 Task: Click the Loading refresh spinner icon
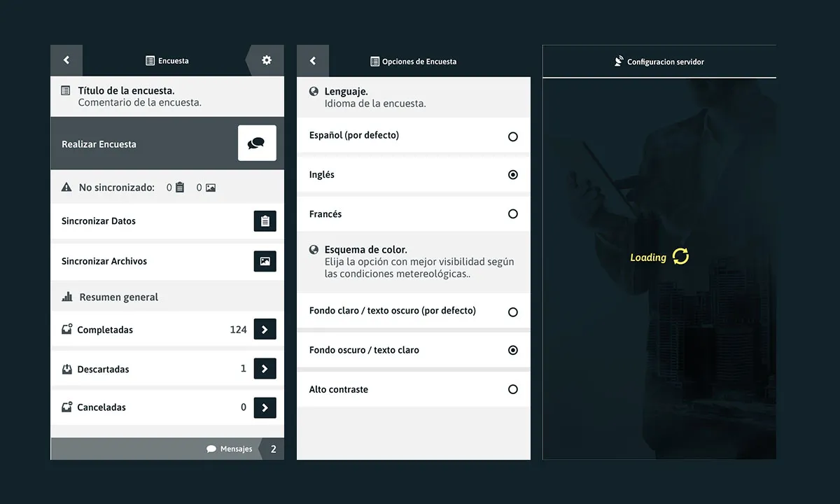click(680, 257)
